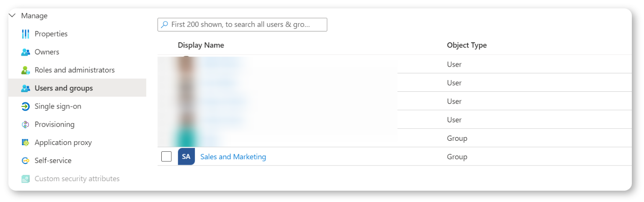Sort by the Display Name column header
The height and width of the screenshot is (202, 644).
201,45
